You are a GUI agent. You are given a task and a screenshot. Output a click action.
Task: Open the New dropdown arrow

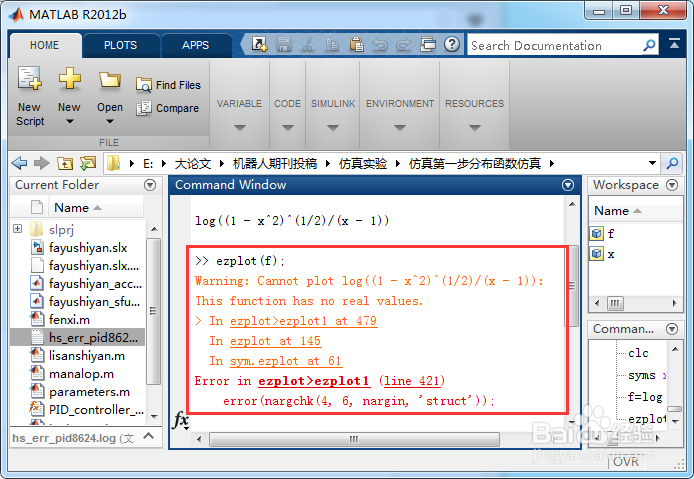pyautogui.click(x=69, y=121)
